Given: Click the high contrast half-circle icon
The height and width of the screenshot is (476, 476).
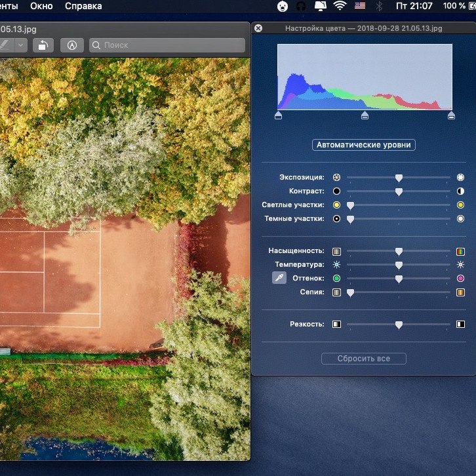Looking at the screenshot, I should point(460,191).
